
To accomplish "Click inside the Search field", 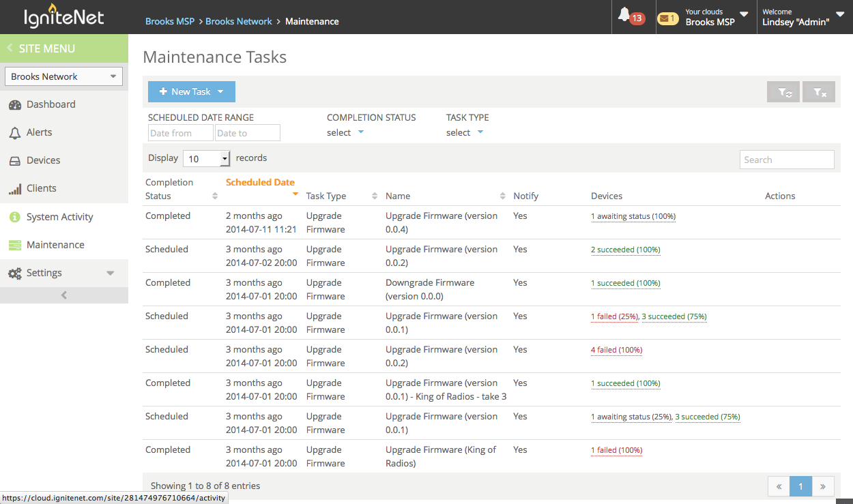I will (786, 159).
